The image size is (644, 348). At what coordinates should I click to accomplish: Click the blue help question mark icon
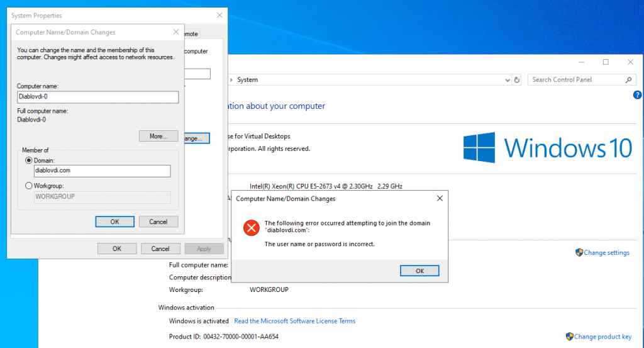[x=638, y=95]
